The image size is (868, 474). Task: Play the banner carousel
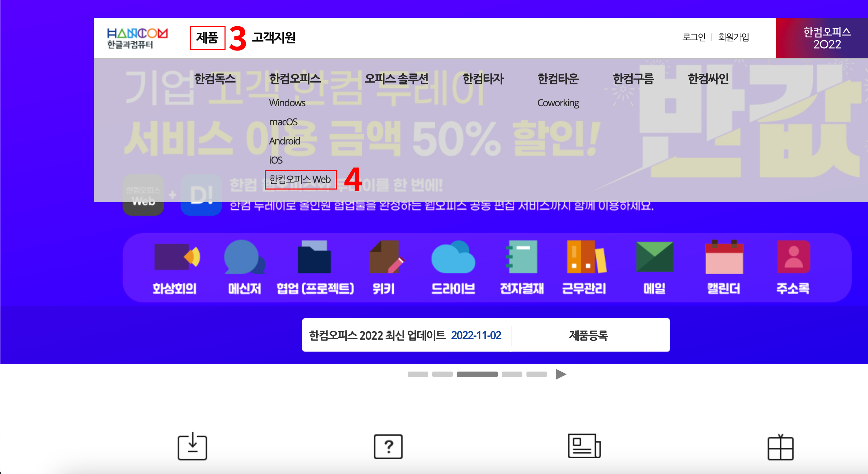click(x=561, y=374)
